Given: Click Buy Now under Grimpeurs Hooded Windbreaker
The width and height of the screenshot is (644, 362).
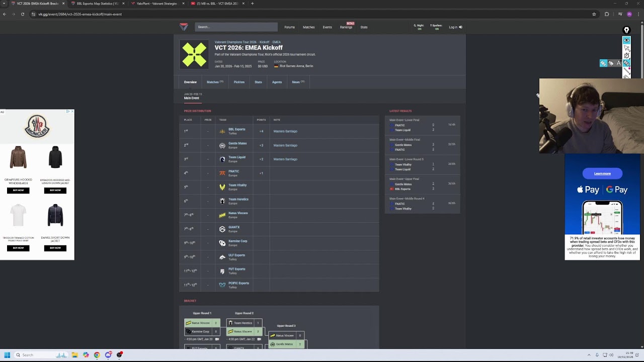Looking at the screenshot, I should (18, 190).
